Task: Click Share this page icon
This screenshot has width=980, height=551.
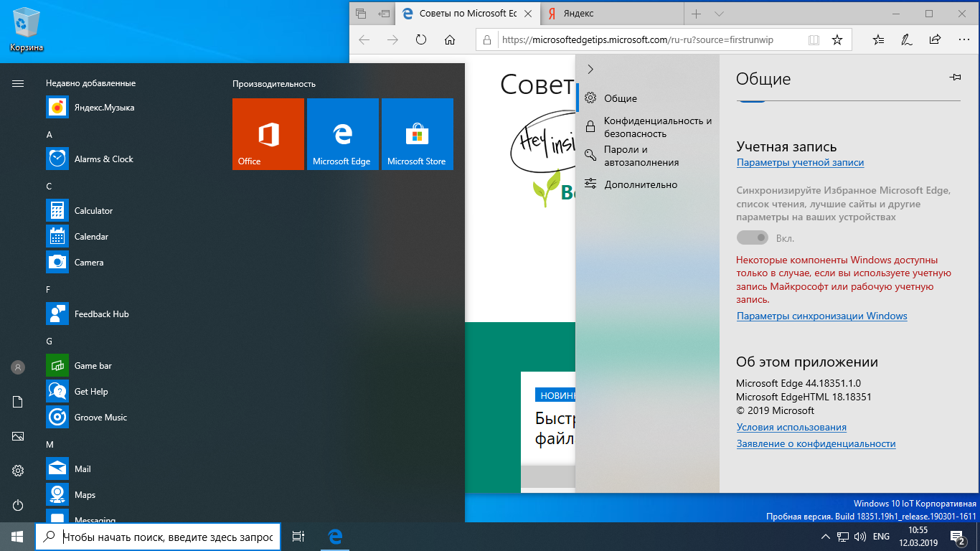Action: coord(935,40)
